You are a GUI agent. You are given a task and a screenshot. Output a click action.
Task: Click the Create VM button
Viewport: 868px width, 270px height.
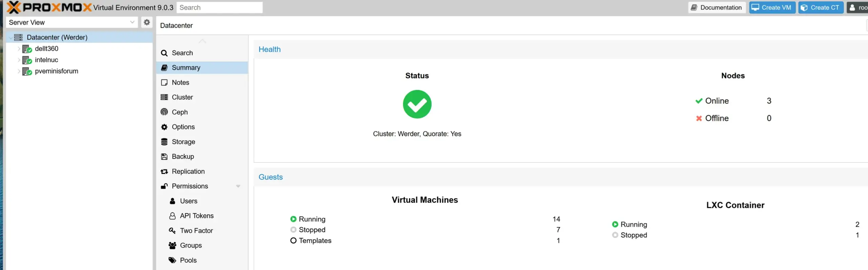coord(772,7)
